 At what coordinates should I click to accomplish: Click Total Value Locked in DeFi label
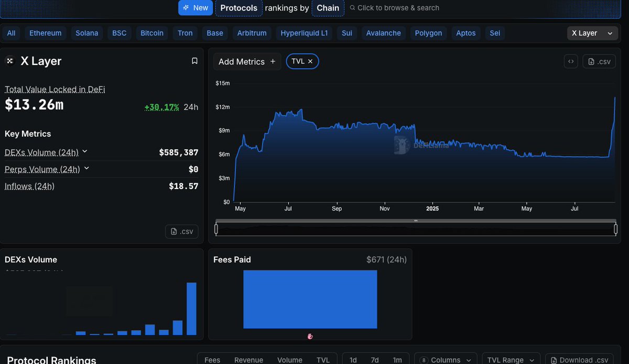(55, 89)
